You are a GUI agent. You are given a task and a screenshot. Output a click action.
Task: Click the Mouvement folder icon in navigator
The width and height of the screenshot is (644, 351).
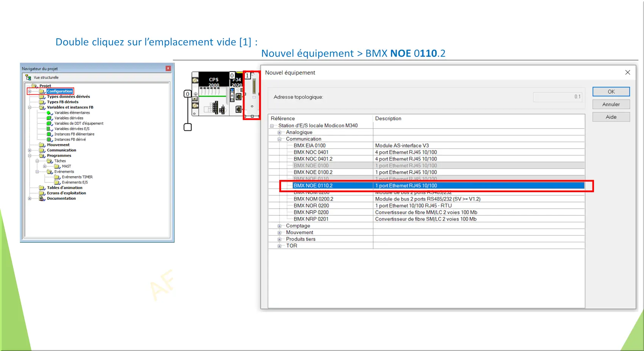(42, 145)
